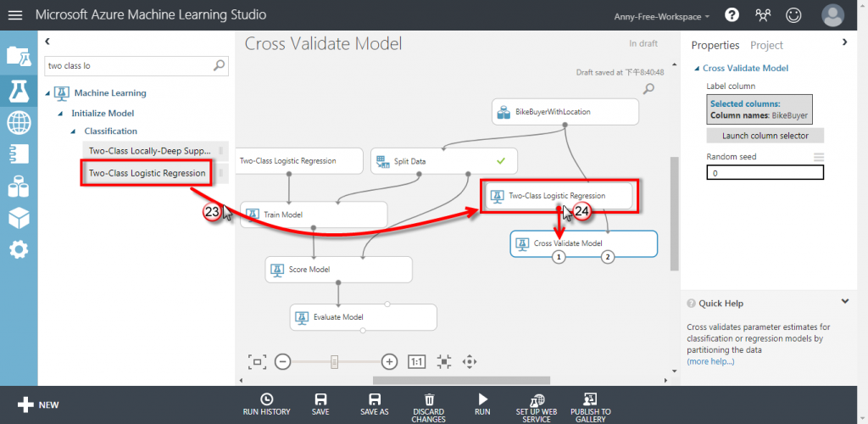Screen dimensions: 868x424
Task: Collapse the Classification tree node
Action: [74, 131]
